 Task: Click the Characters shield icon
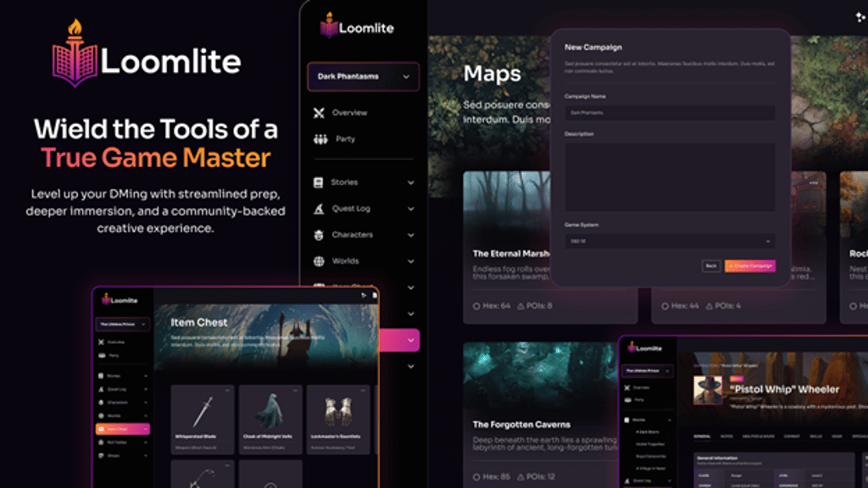(x=320, y=235)
